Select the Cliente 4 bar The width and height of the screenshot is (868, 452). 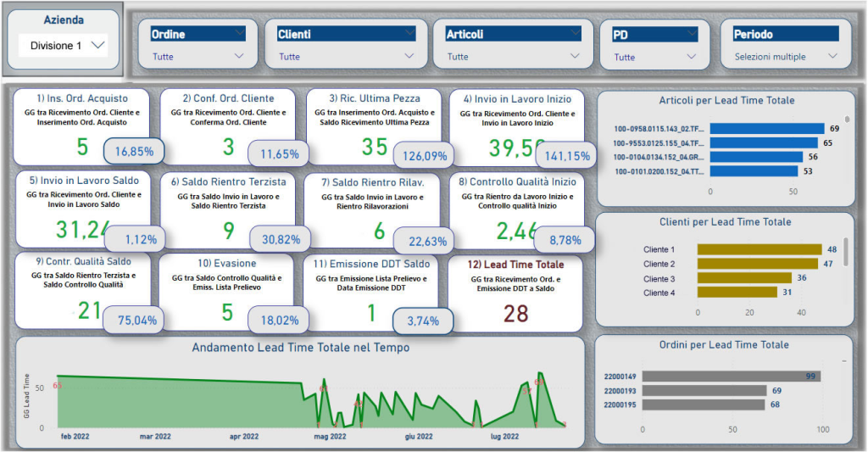(737, 293)
